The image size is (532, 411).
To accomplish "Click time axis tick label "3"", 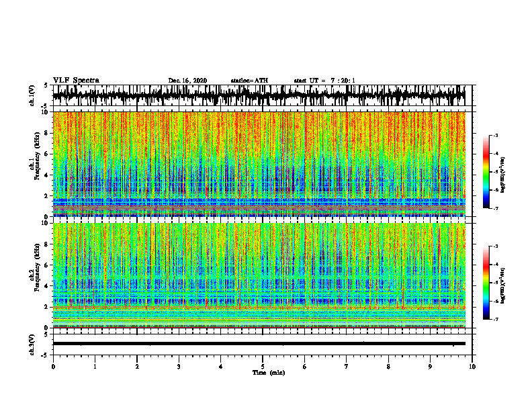I will click(x=179, y=367).
